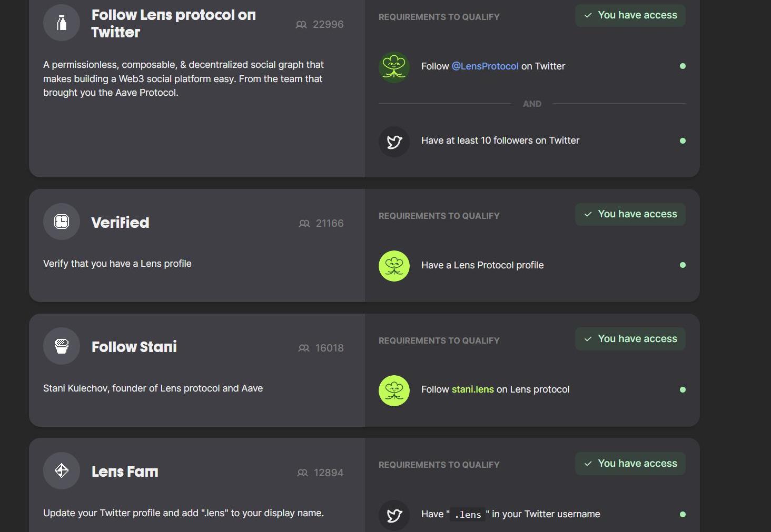Click member count 21166
Image resolution: width=771 pixels, height=532 pixels.
pyautogui.click(x=330, y=224)
